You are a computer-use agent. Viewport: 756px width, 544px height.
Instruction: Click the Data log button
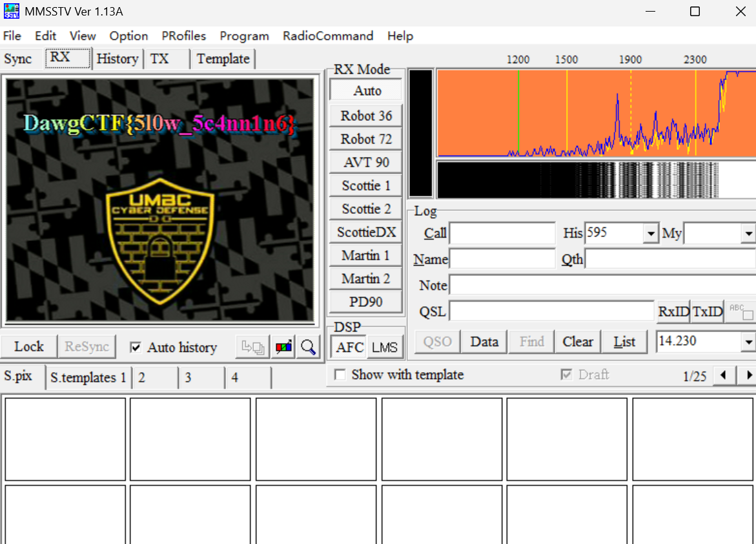click(484, 342)
